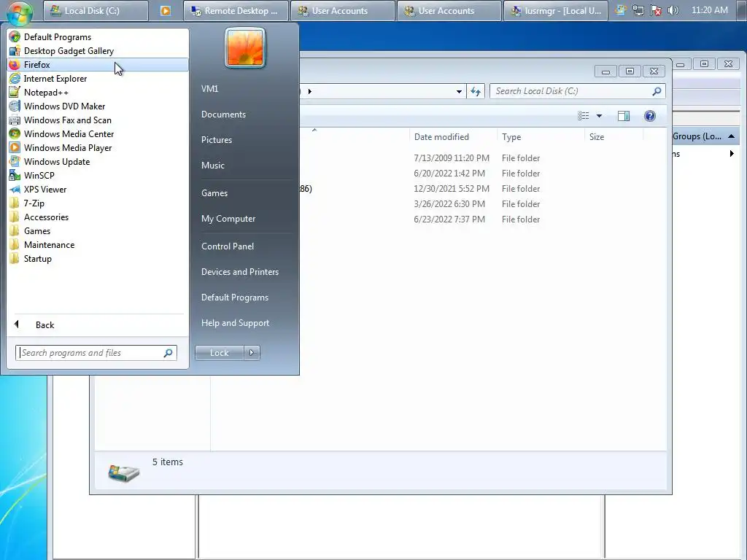This screenshot has width=747, height=560.
Task: Click the Lock button
Action: coord(219,353)
